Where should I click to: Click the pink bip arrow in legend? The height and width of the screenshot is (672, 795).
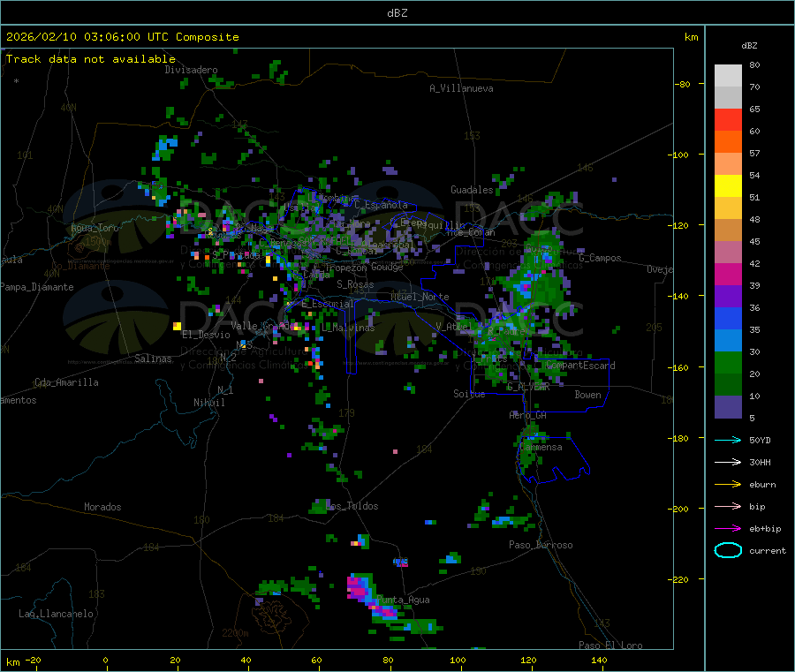(x=728, y=506)
